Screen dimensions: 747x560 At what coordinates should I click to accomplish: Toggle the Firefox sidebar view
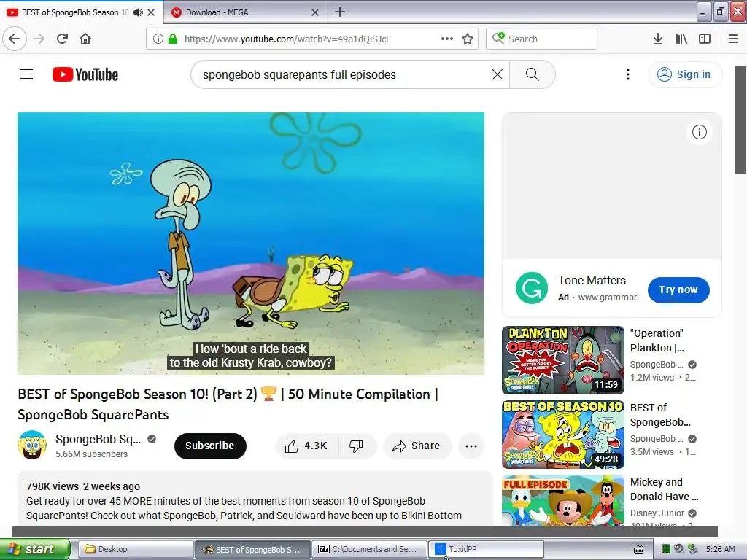(705, 39)
